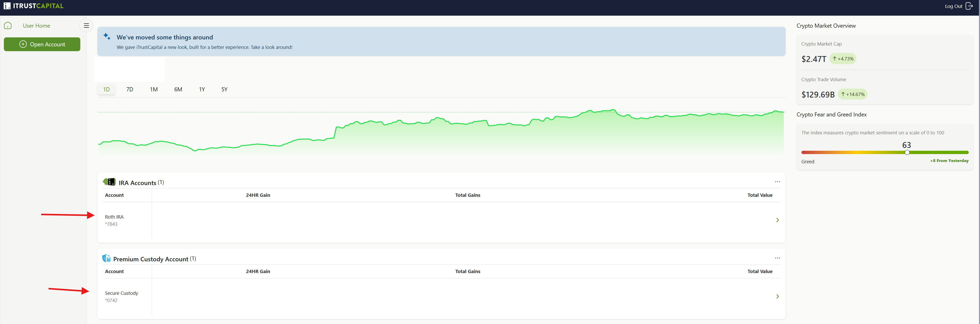
Task: Switch chart to 7D range
Action: 130,90
